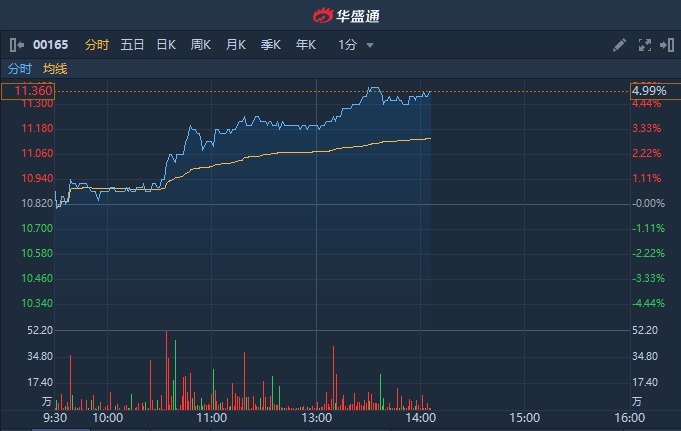Click the pop-out window icon
This screenshot has width=681, height=431.
pyautogui.click(x=666, y=45)
